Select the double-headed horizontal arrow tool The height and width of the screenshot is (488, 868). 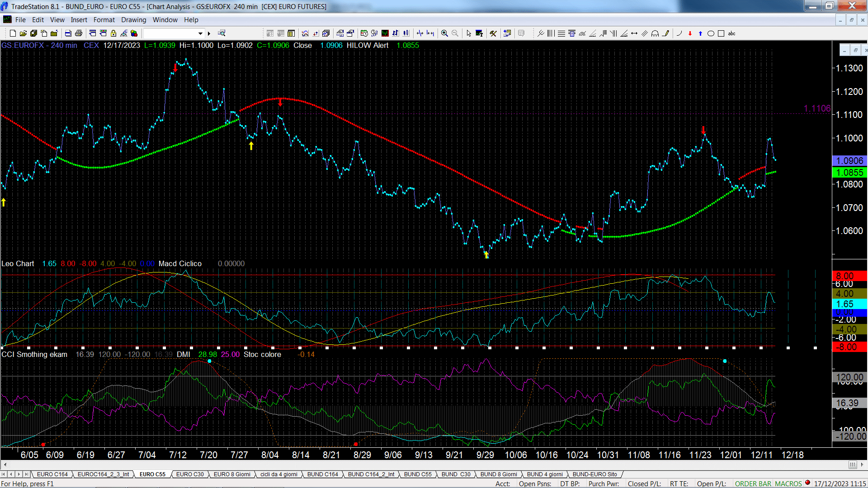tap(634, 33)
